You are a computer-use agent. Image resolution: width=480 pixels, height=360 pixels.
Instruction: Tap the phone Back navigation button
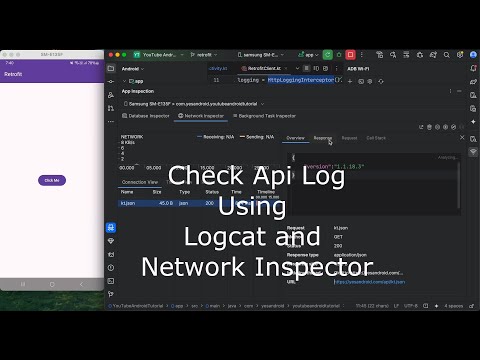click(81, 284)
